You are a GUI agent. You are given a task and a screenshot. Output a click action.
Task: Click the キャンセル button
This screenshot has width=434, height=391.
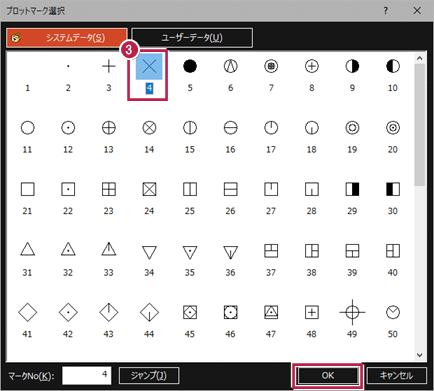[x=396, y=376]
